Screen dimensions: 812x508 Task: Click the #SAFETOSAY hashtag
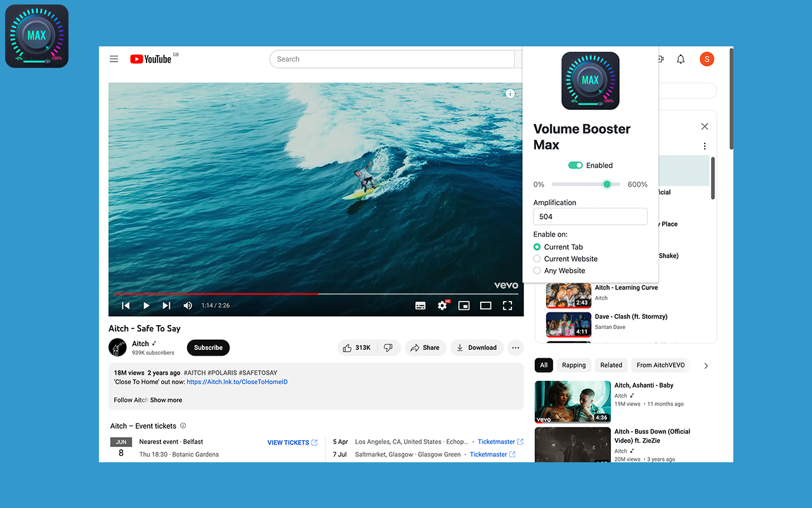pyautogui.click(x=258, y=373)
